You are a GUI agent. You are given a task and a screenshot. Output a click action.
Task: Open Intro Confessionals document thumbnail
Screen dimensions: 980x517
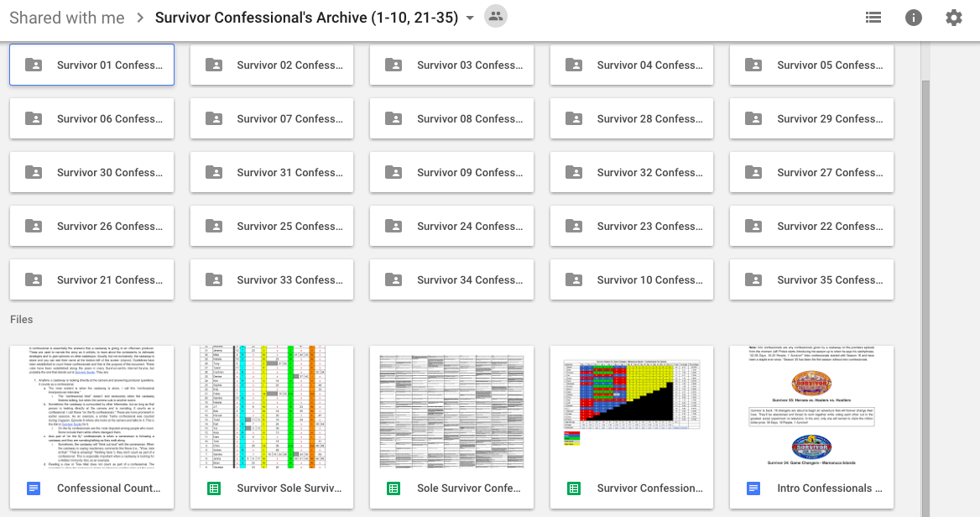(x=812, y=407)
